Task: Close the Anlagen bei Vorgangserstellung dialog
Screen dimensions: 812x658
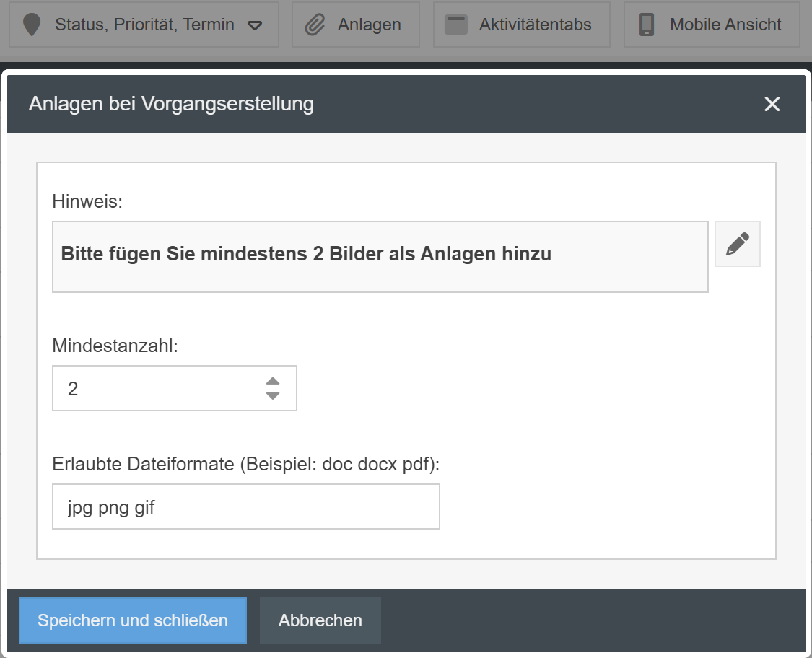Action: point(772,104)
